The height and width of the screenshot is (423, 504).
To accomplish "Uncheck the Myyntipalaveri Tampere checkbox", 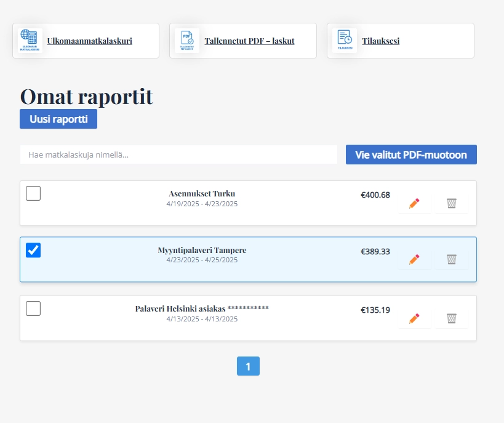I will (33, 250).
